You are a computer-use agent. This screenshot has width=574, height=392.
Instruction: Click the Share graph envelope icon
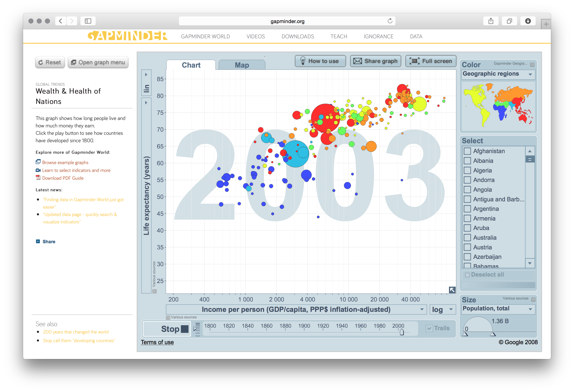tap(358, 61)
